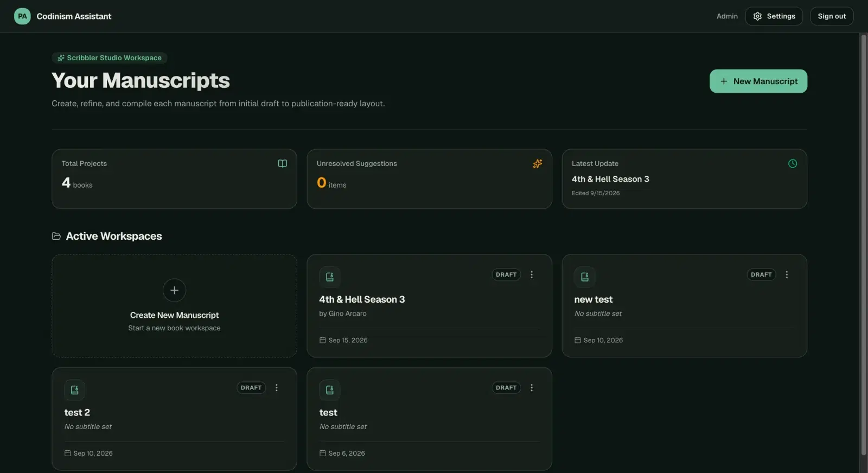
Task: Click the document icon on 4th & Hell Season 3
Action: (330, 277)
